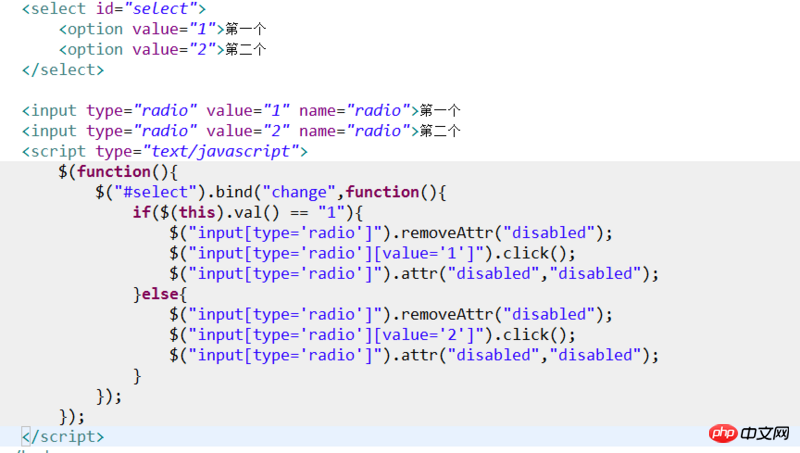Click the }else{ line

click(160, 294)
